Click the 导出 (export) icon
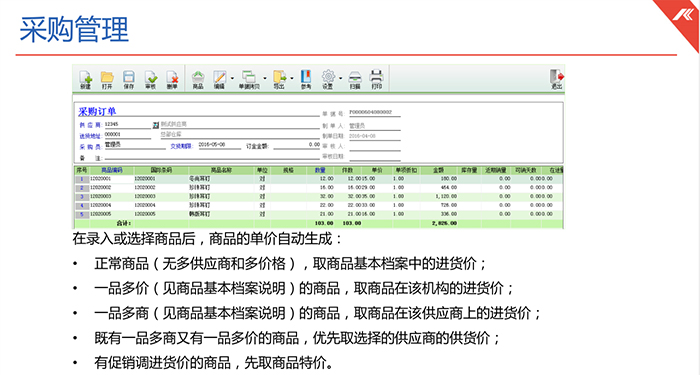 (279, 80)
